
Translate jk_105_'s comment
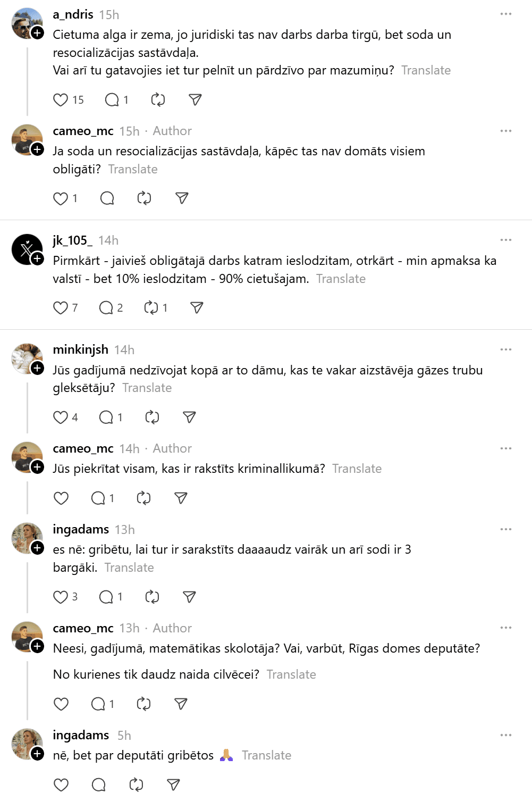click(x=341, y=279)
